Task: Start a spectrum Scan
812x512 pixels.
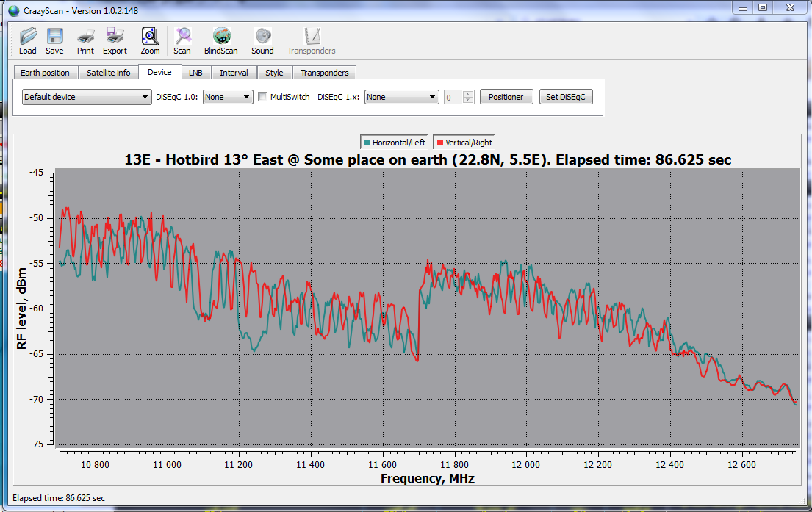Action: pos(182,40)
